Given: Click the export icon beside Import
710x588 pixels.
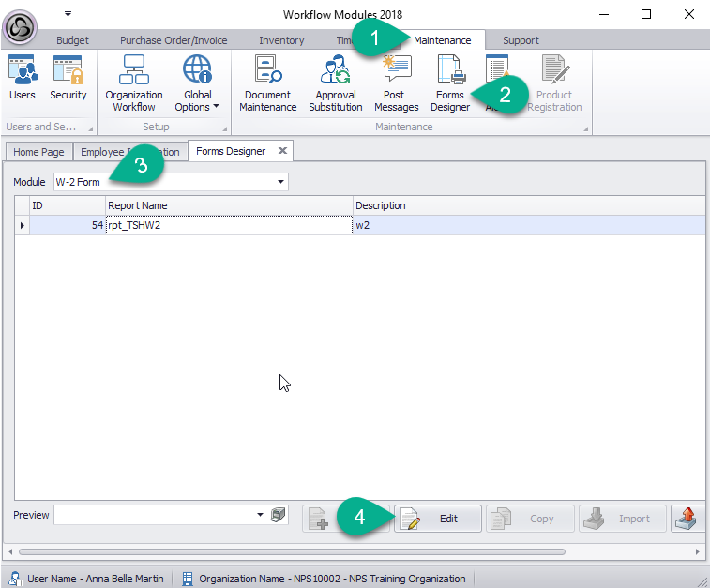Looking at the screenshot, I should coord(688,519).
